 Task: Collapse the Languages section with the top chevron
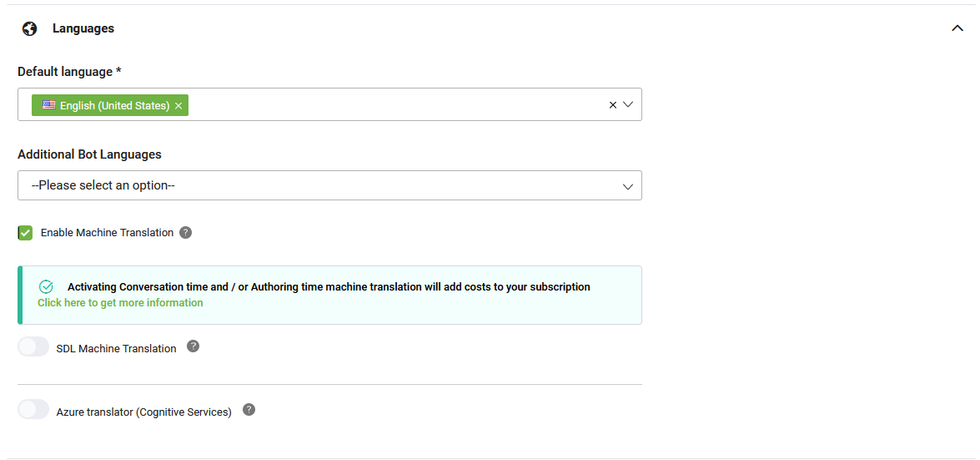pos(957,28)
